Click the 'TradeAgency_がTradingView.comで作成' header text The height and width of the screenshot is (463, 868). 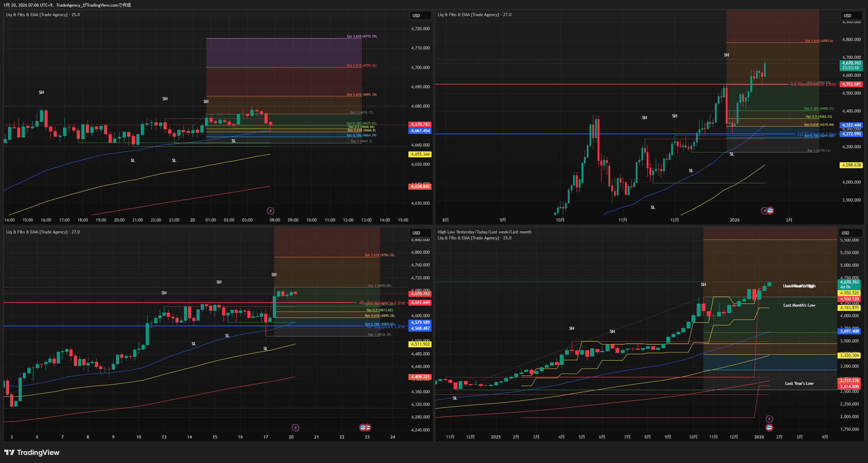pos(94,5)
